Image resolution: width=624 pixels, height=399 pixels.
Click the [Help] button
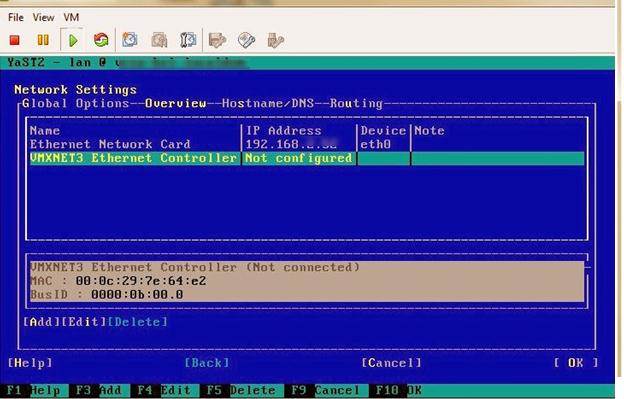(x=30, y=363)
